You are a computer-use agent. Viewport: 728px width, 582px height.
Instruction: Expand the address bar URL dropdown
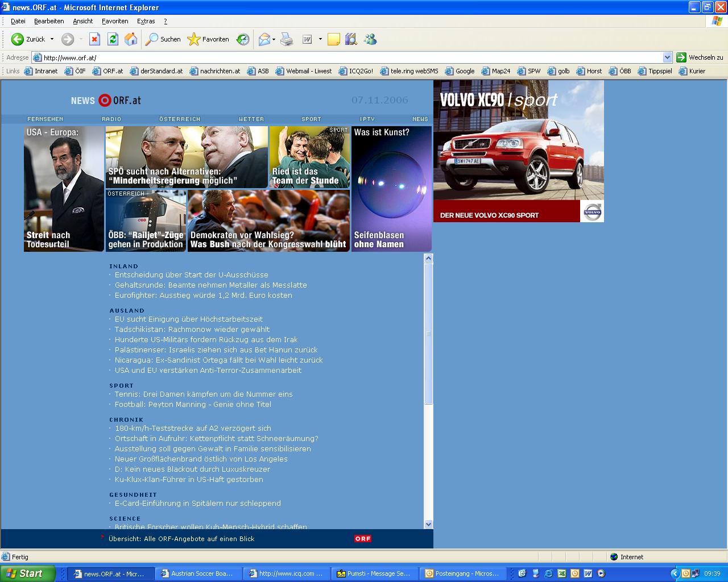click(x=668, y=57)
